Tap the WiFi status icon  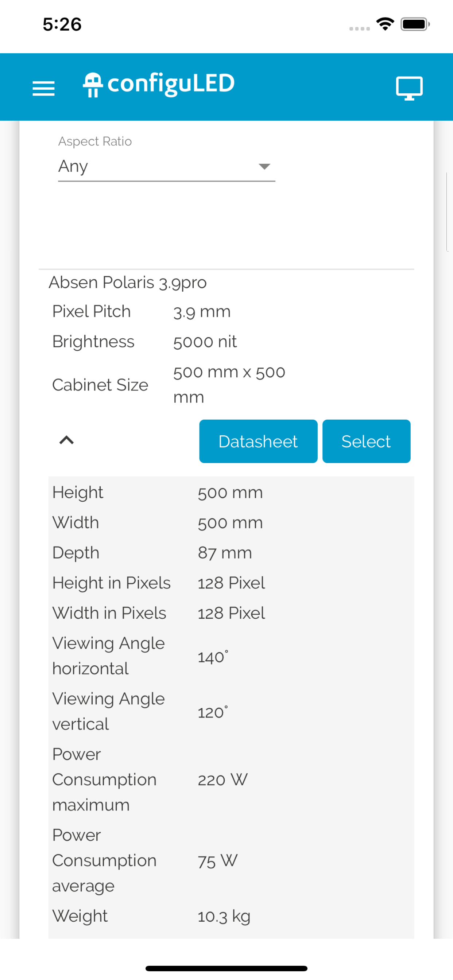pyautogui.click(x=385, y=24)
